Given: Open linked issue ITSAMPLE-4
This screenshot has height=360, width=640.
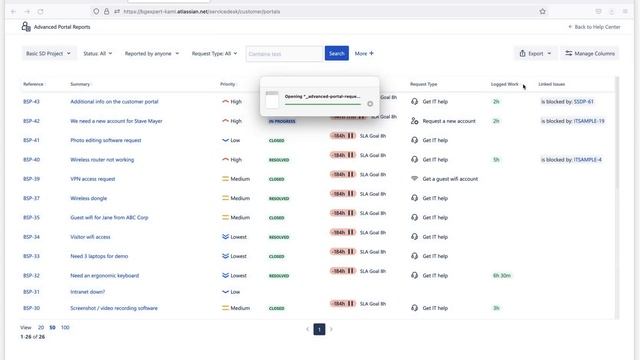Looking at the screenshot, I should pyautogui.click(x=588, y=160).
